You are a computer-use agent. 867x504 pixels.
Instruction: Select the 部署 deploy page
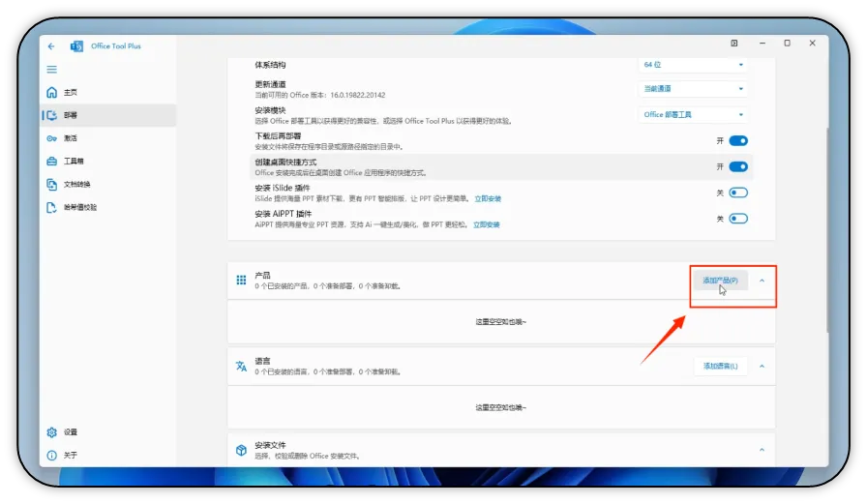108,115
